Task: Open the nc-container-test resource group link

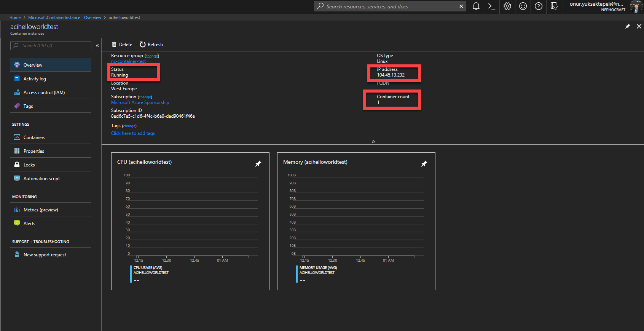Action: (128, 61)
